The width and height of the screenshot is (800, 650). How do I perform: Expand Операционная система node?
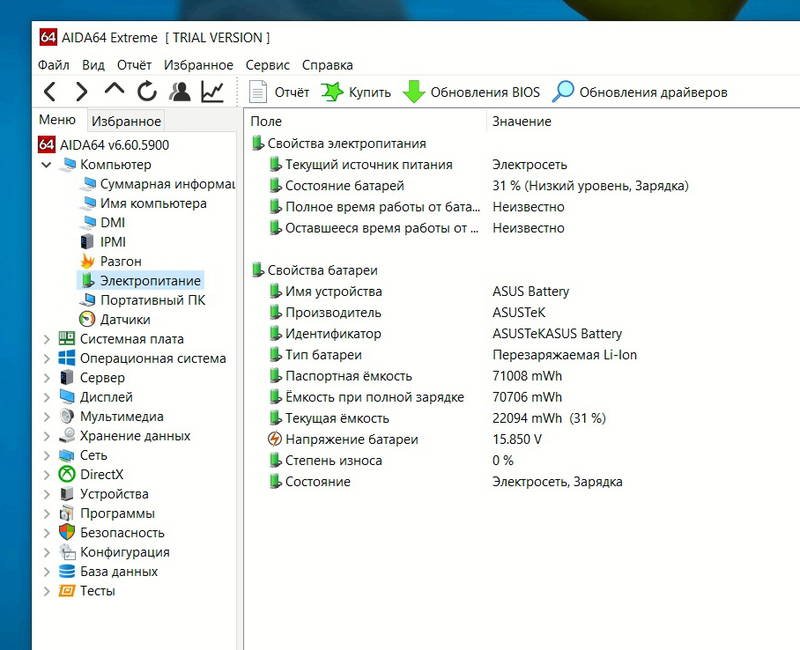46,359
